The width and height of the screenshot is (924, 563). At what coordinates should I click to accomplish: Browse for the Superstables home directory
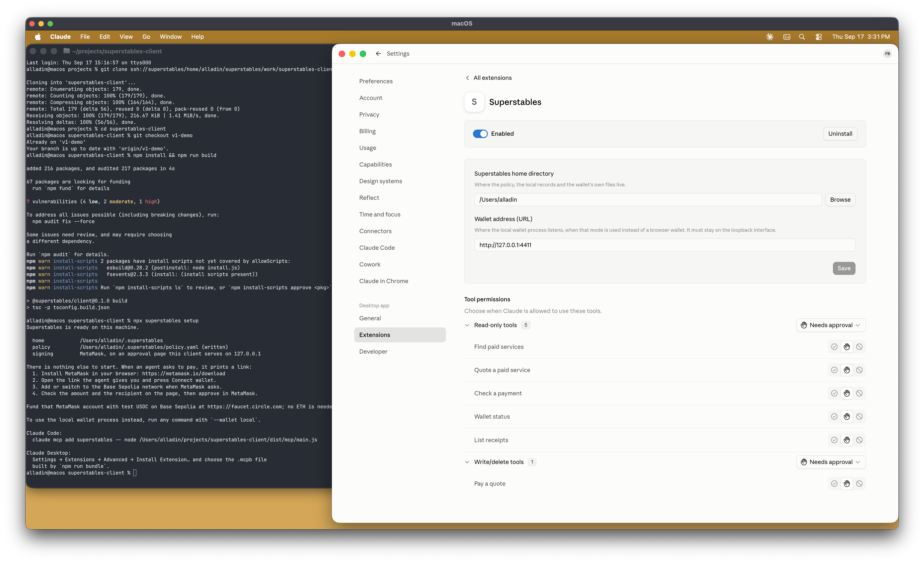pyautogui.click(x=840, y=200)
